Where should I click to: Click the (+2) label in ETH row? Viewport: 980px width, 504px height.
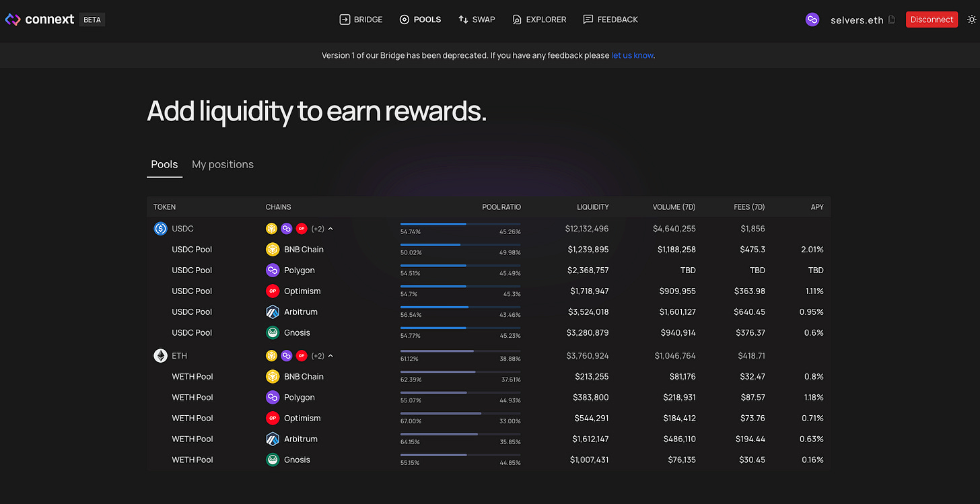point(318,355)
